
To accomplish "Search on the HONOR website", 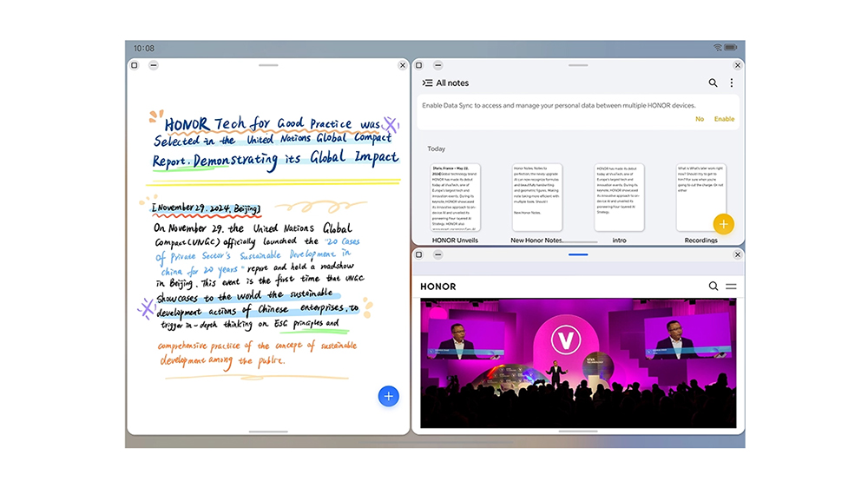I will (x=713, y=286).
